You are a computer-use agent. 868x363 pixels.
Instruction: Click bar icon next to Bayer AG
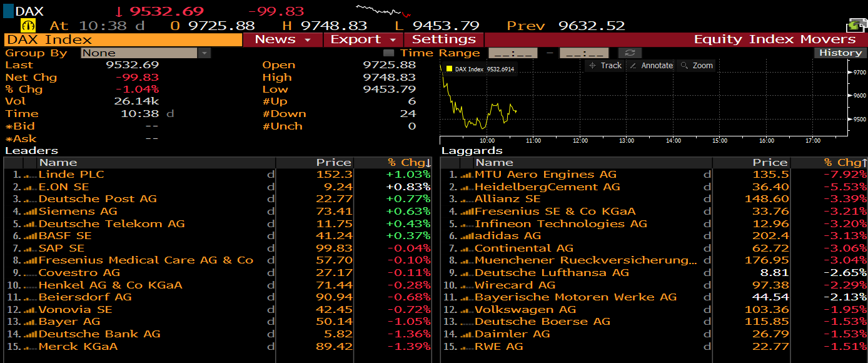click(30, 322)
